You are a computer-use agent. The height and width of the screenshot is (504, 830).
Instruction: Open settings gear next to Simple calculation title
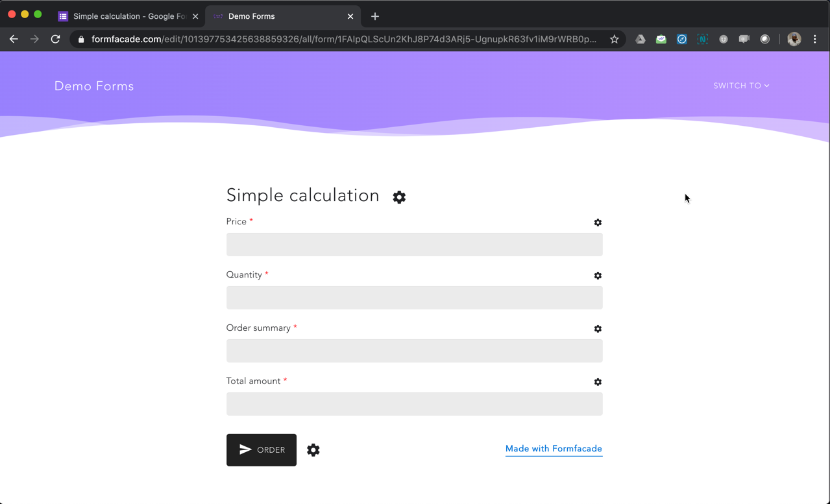[x=399, y=197]
